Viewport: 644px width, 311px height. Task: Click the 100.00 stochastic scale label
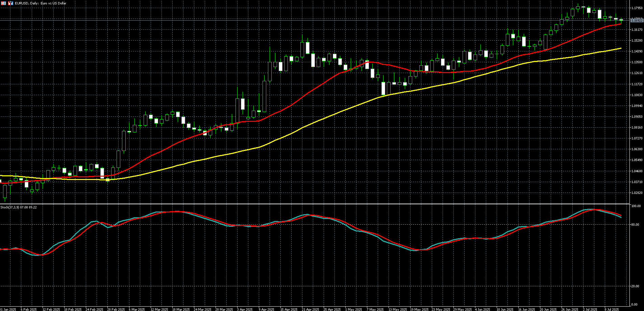pos(636,206)
